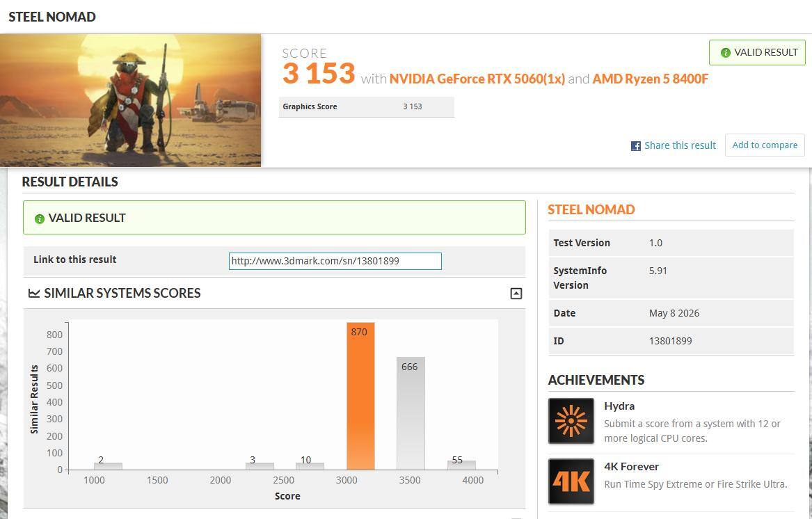Click the small 55 bar at score 4000
Image resolution: width=812 pixels, height=519 pixels.
[x=461, y=465]
